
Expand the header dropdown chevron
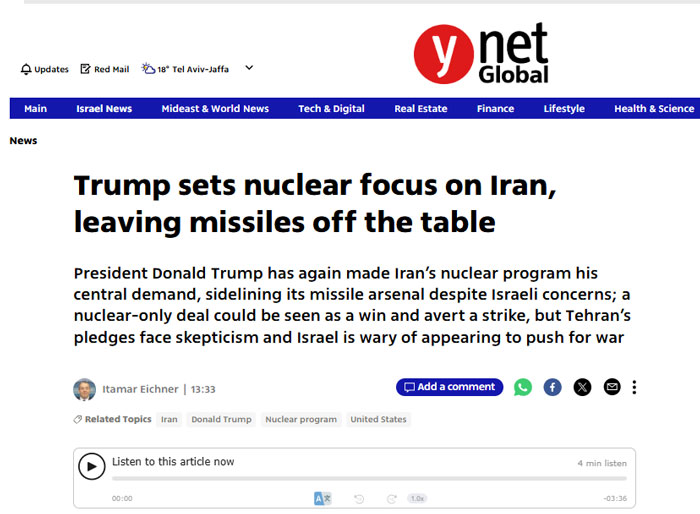click(x=249, y=68)
